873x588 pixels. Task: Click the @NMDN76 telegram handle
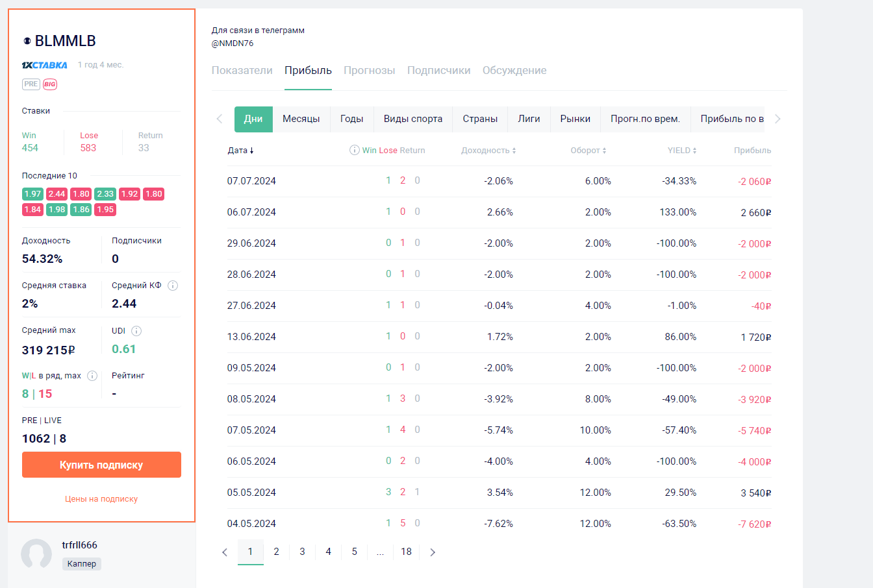pyautogui.click(x=233, y=43)
